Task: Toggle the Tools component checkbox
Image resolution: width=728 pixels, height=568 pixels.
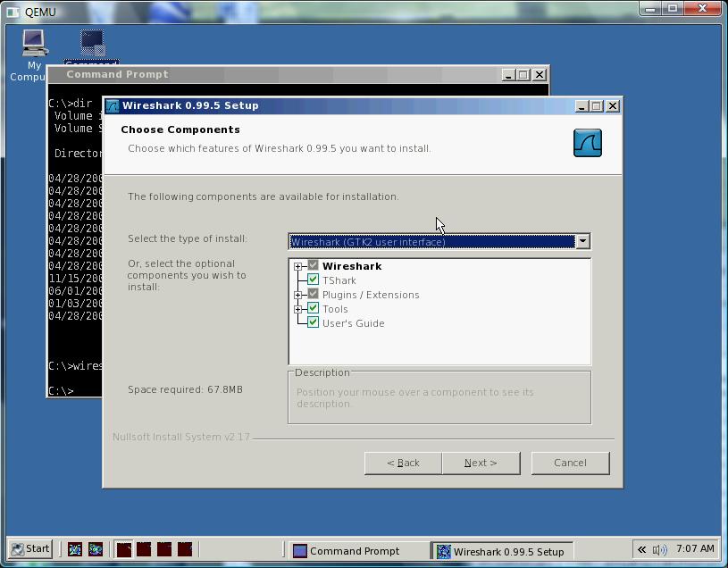Action: click(x=314, y=309)
